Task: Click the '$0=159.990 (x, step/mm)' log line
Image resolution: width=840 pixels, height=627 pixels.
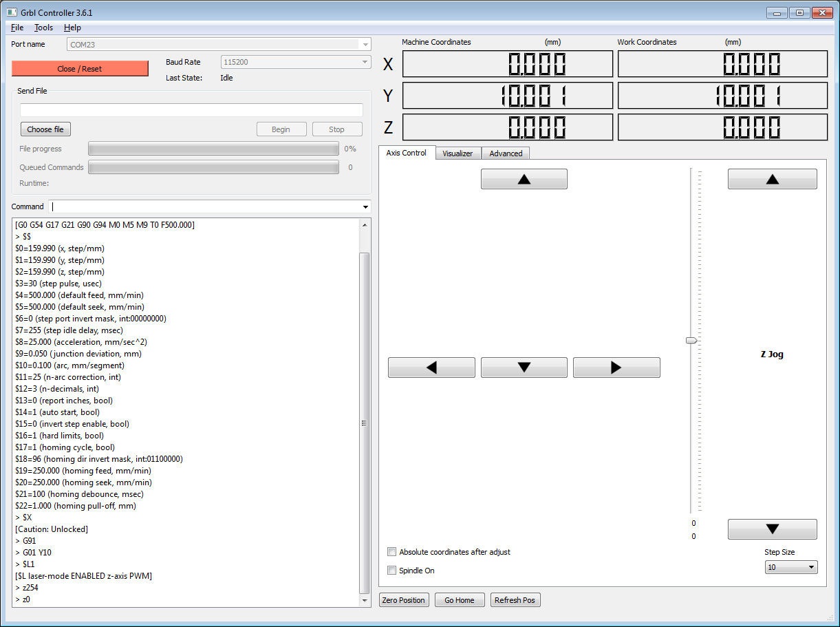Action: point(60,248)
